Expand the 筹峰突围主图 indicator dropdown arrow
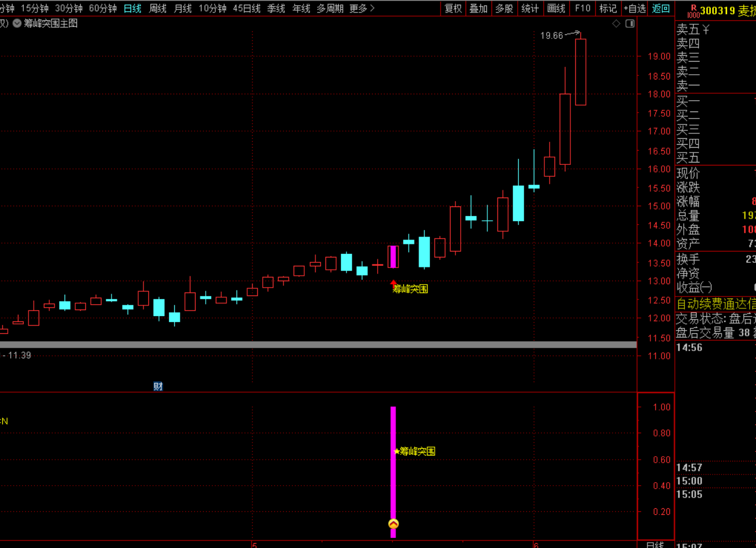Image resolution: width=756 pixels, height=548 pixels. [17, 24]
